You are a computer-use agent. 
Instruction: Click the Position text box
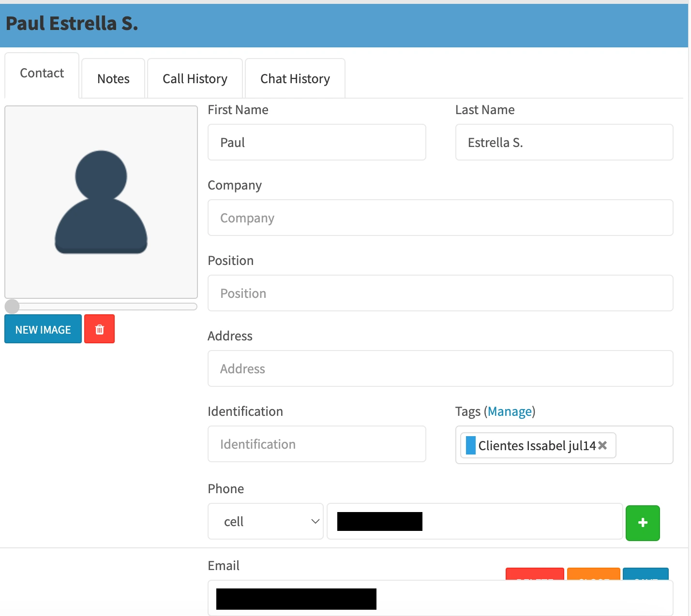click(x=440, y=293)
